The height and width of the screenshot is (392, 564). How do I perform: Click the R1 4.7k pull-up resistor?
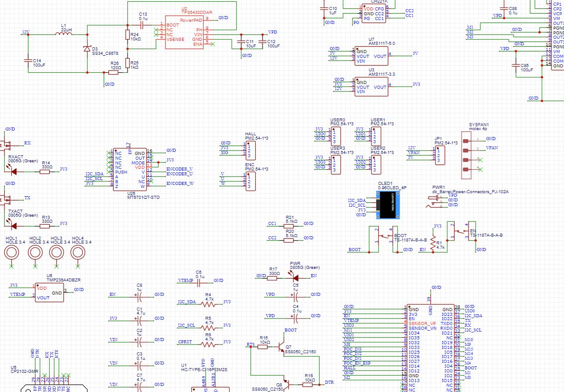click(433, 243)
